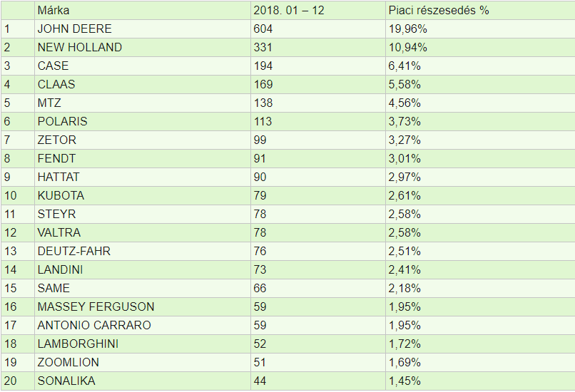Image resolution: width=575 pixels, height=392 pixels.
Task: Click the SONALIKA brand cell
Action: [66, 381]
